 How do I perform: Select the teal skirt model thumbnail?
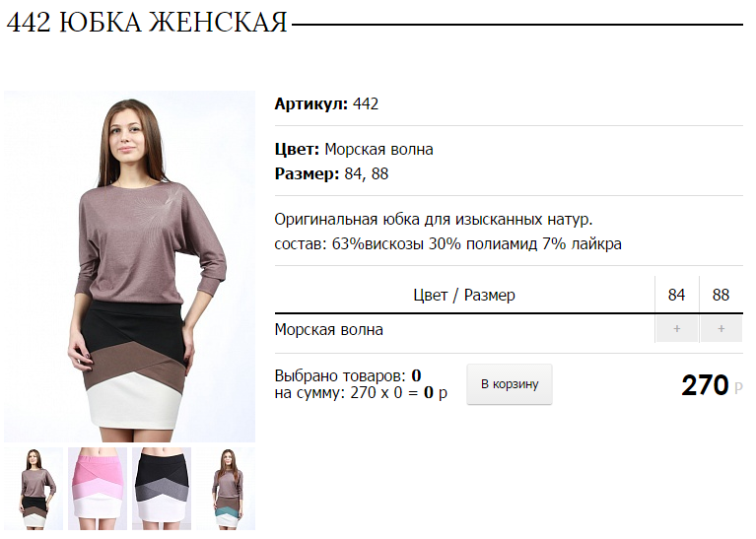click(x=226, y=489)
